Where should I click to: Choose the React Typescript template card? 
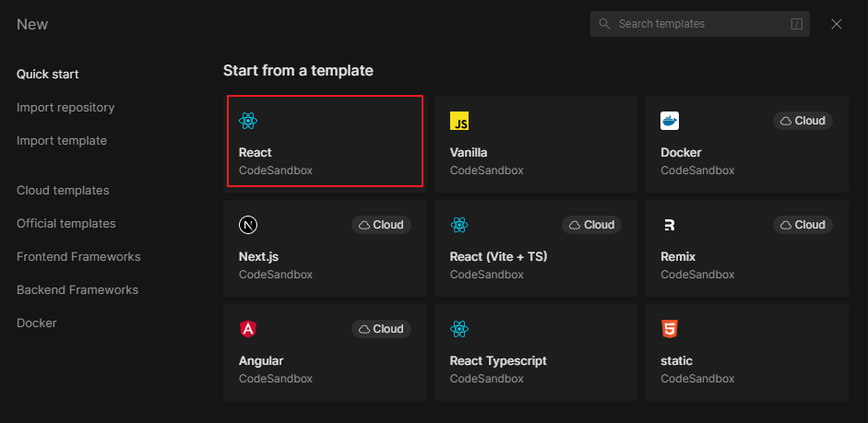(536, 352)
